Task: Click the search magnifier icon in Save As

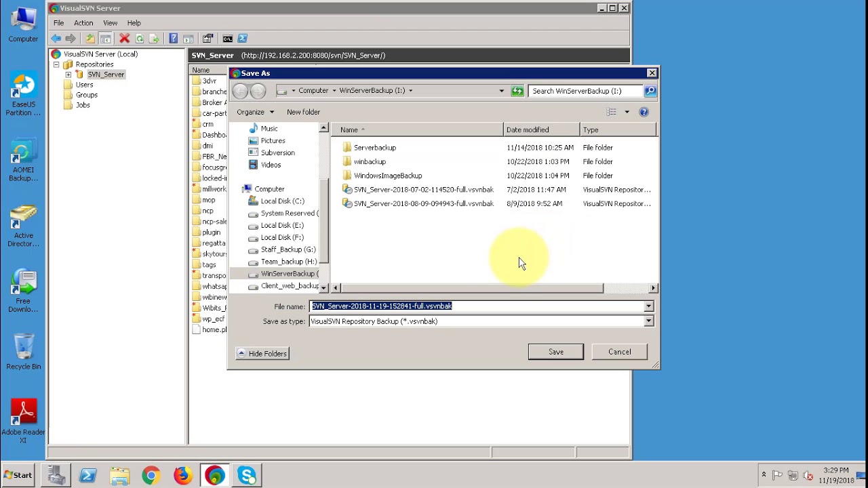Action: coord(650,91)
